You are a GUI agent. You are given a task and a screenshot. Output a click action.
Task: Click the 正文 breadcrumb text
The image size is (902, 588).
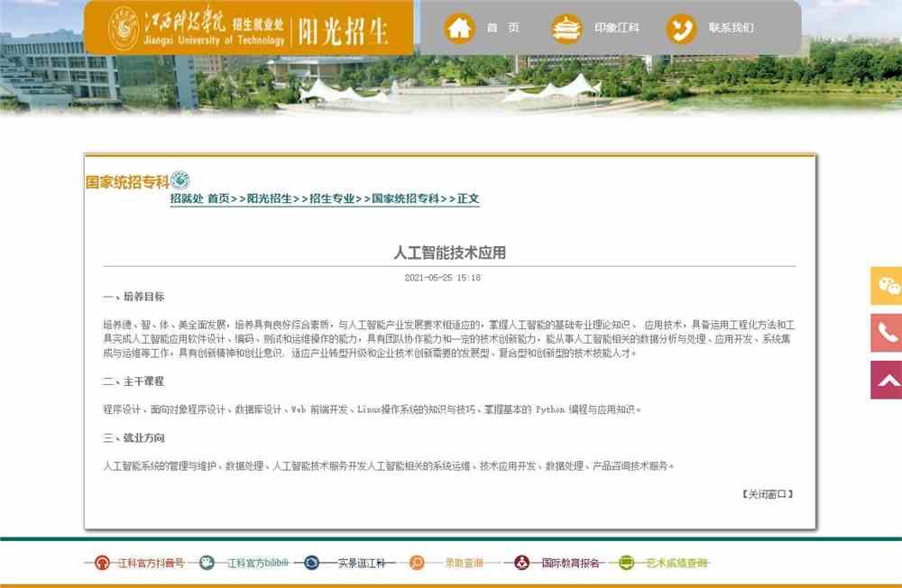[x=467, y=198]
